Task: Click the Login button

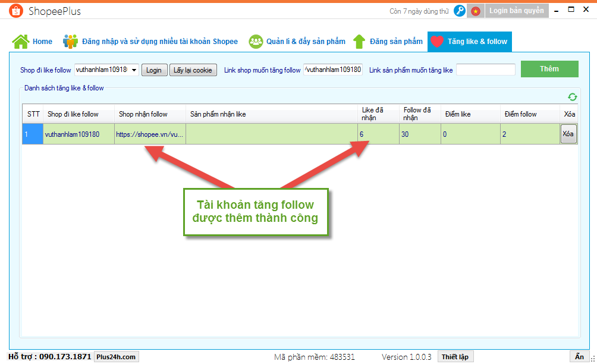Action: pyautogui.click(x=154, y=70)
